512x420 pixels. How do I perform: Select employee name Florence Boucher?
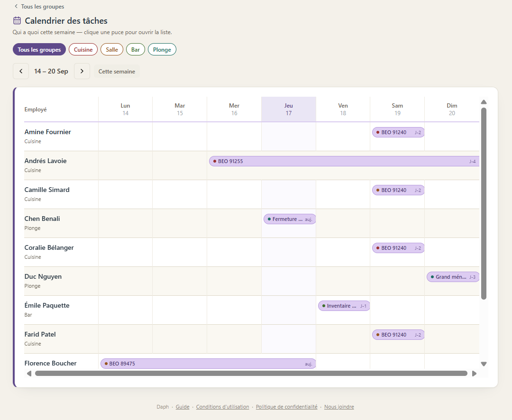51,363
